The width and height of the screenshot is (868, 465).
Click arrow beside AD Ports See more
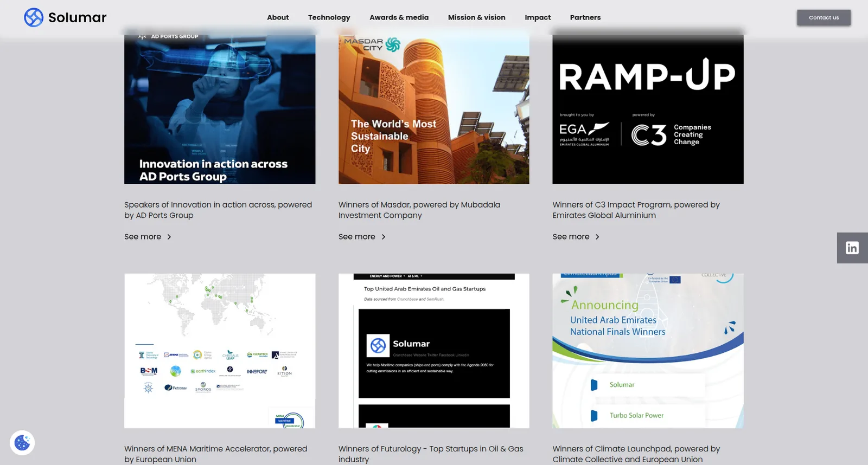pos(169,237)
